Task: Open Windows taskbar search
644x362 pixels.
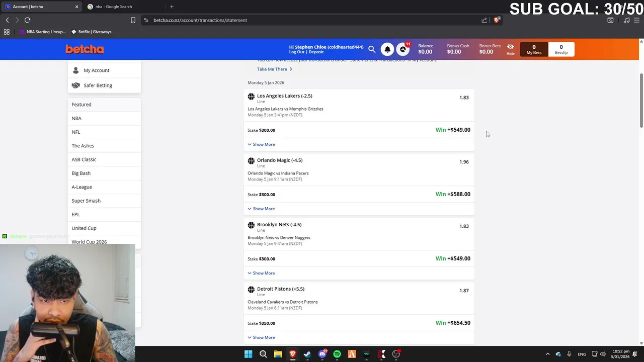Action: point(263,354)
